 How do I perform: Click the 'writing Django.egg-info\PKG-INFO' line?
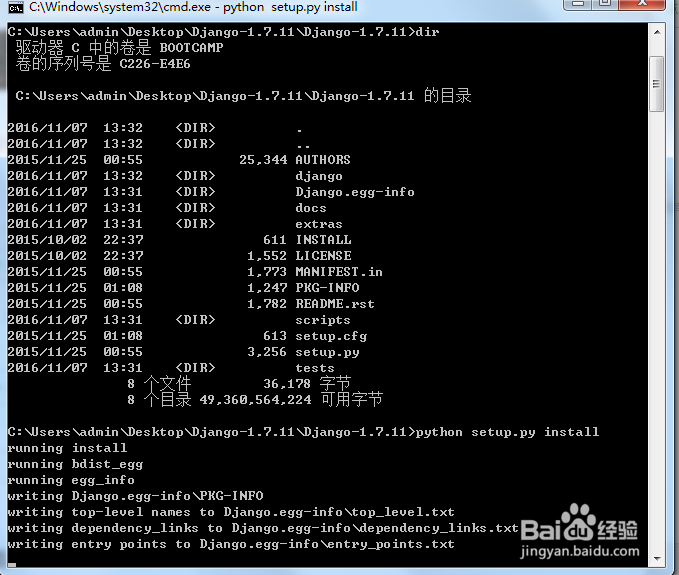[136, 496]
